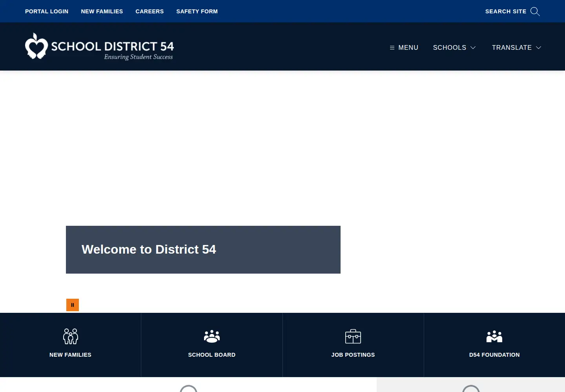Open NEW FAMILIES link in the top bar
The width and height of the screenshot is (565, 392).
pyautogui.click(x=102, y=11)
